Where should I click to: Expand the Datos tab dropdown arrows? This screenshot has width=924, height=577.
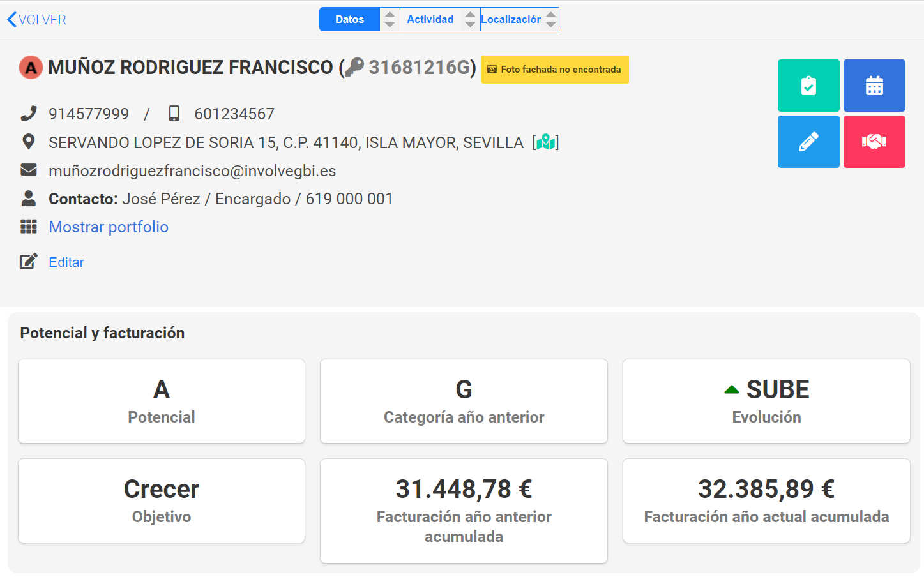(x=390, y=19)
